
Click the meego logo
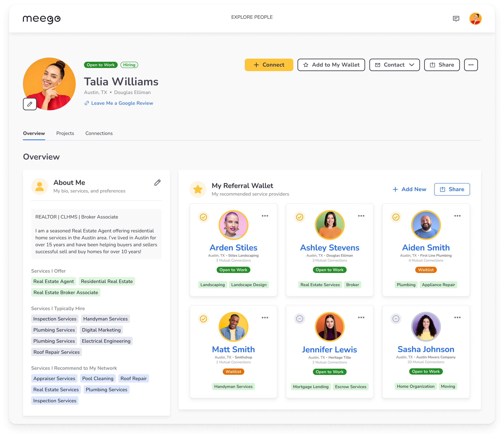pyautogui.click(x=41, y=19)
